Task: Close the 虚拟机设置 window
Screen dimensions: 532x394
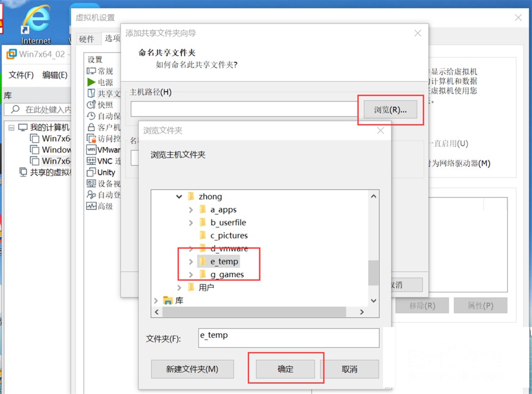Action: [518, 18]
